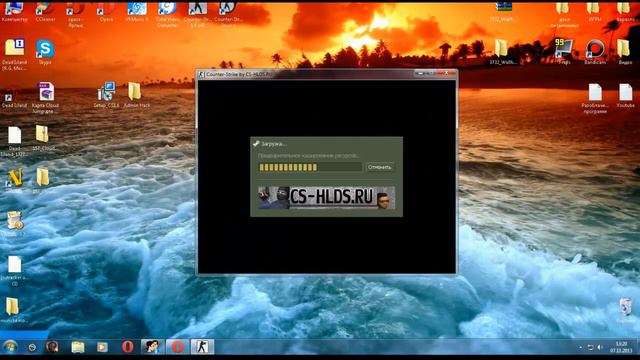
Task: Click the pinned Opera taskbar icon
Action: (x=128, y=347)
